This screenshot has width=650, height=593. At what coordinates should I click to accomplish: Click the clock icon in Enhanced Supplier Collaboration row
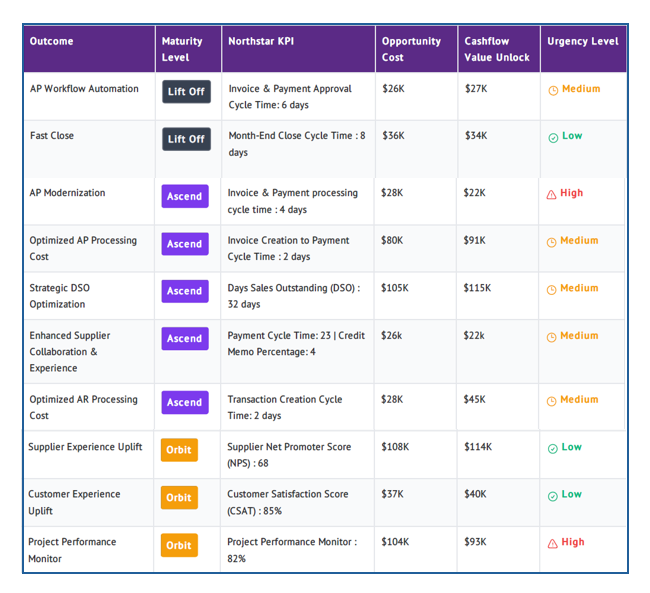coord(551,337)
